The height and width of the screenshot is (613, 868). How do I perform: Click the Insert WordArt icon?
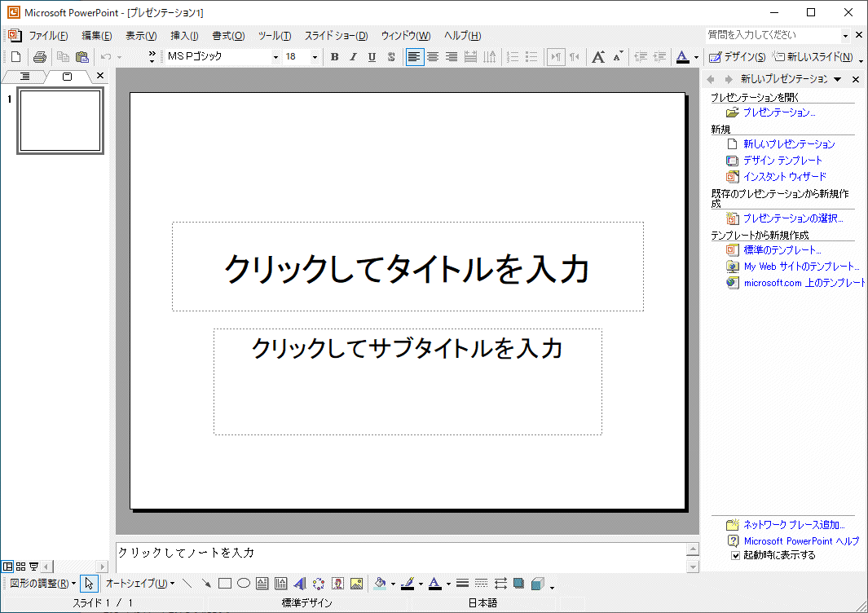(x=299, y=583)
